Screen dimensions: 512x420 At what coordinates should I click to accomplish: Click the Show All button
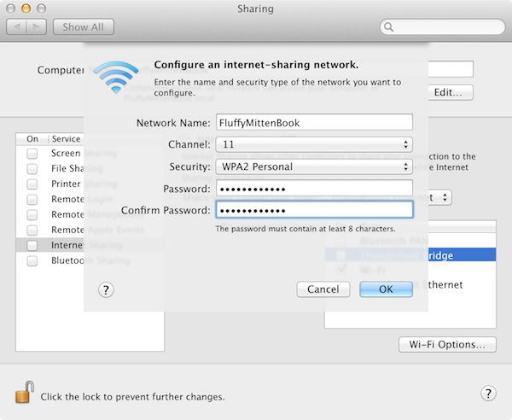84,26
